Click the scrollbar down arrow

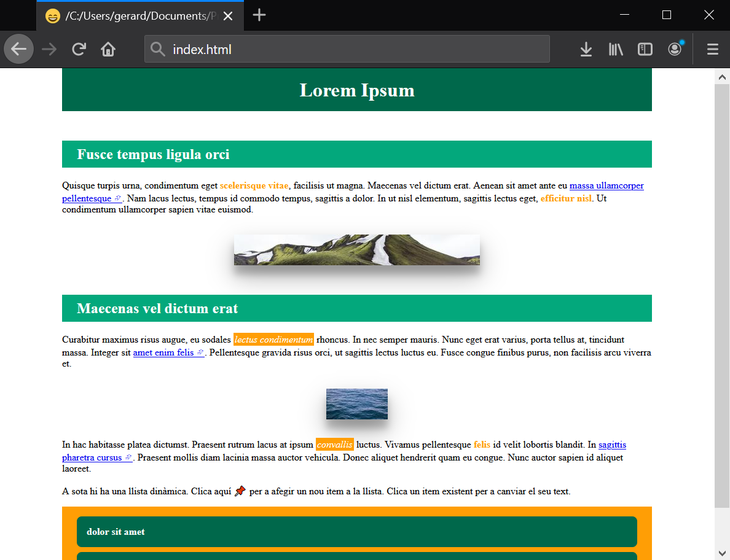[x=722, y=552]
